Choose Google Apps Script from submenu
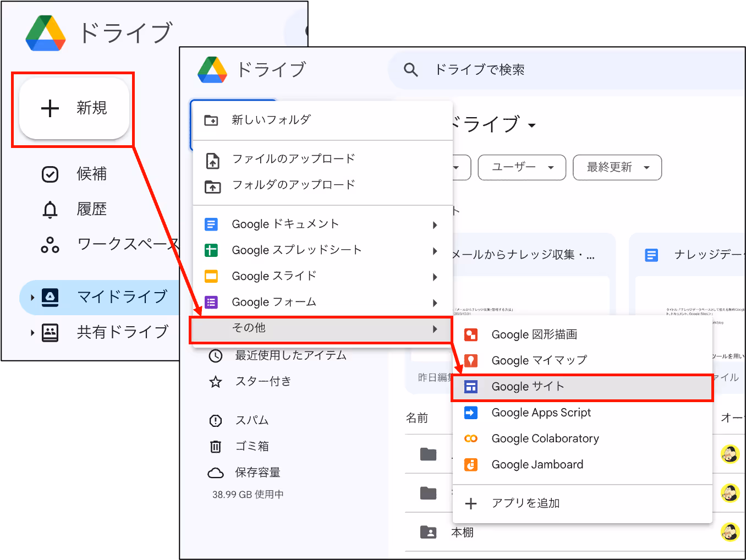 coord(582,413)
